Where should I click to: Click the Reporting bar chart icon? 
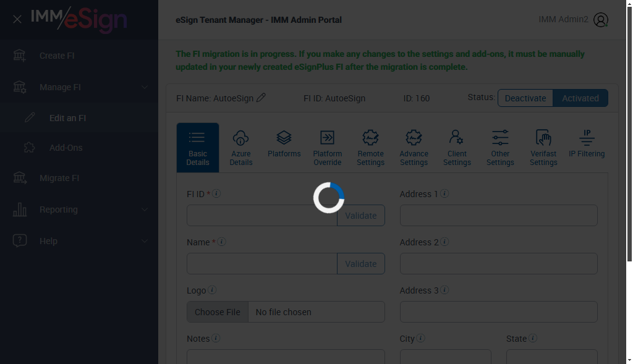[19, 210]
